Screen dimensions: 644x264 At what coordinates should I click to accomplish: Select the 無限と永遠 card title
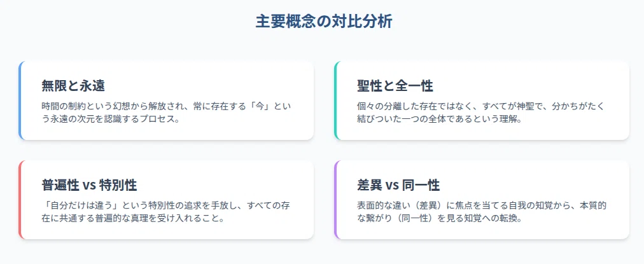click(x=73, y=86)
